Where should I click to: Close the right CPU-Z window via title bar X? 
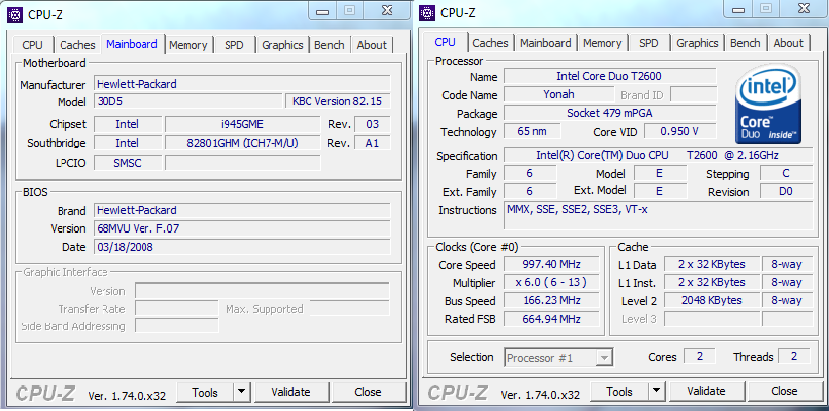tap(803, 10)
